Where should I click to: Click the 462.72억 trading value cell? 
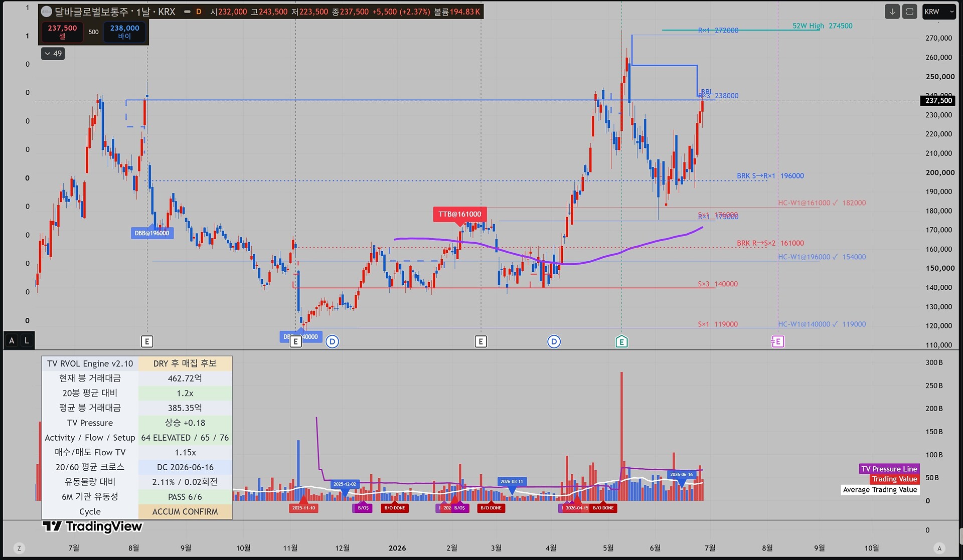pyautogui.click(x=185, y=379)
